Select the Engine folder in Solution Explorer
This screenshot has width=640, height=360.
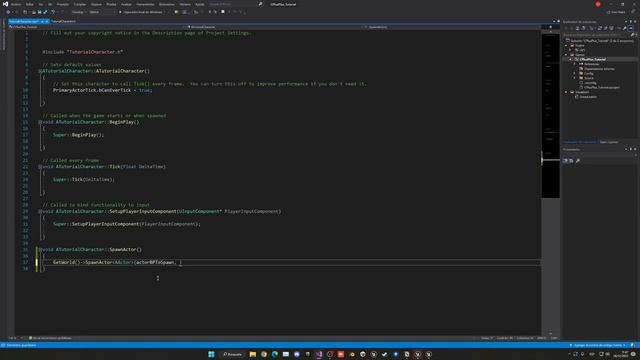pos(580,45)
